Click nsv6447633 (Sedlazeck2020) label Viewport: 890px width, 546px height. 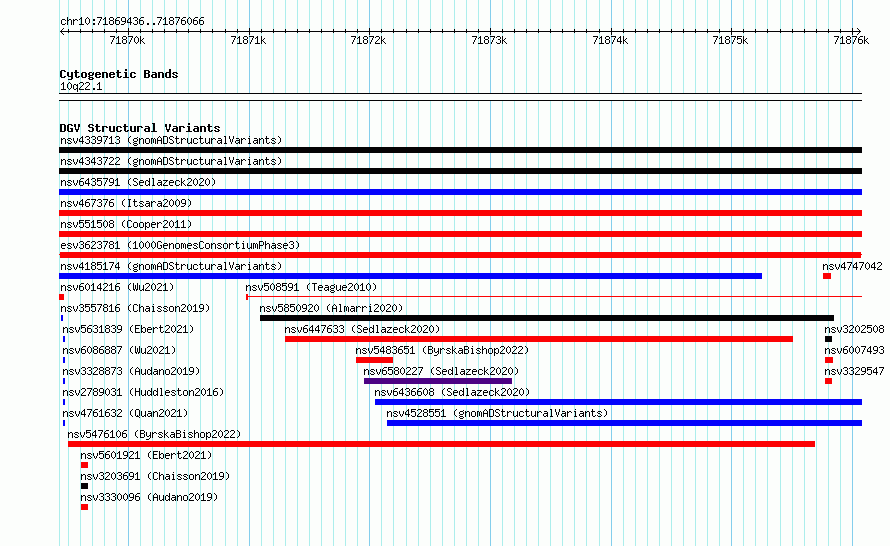pos(362,329)
